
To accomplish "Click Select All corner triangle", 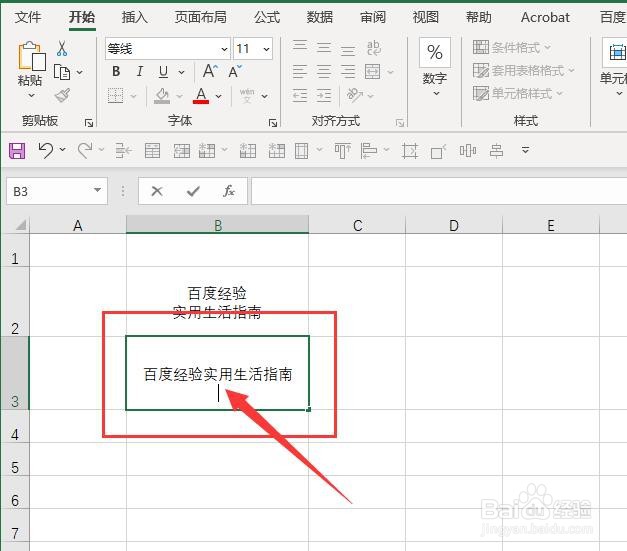I will [x=20, y=225].
